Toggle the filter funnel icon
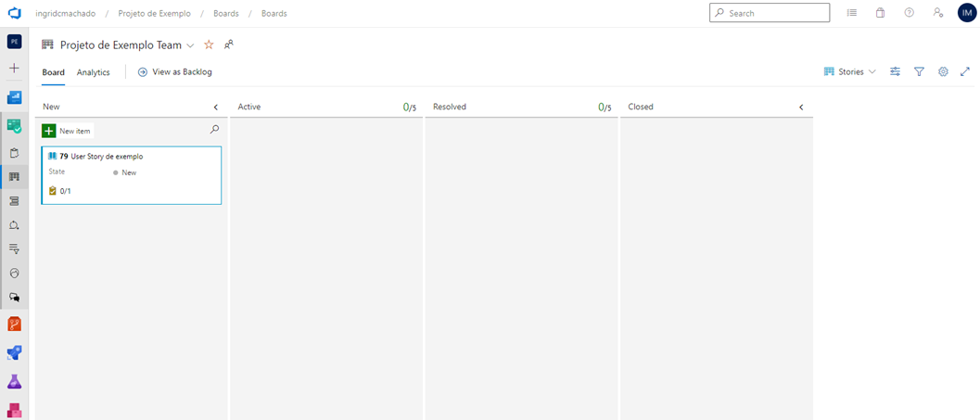The image size is (980, 420). tap(920, 72)
